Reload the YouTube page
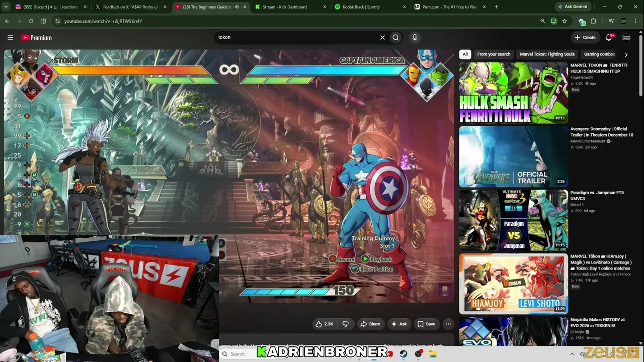This screenshot has width=644, height=362. [31, 21]
